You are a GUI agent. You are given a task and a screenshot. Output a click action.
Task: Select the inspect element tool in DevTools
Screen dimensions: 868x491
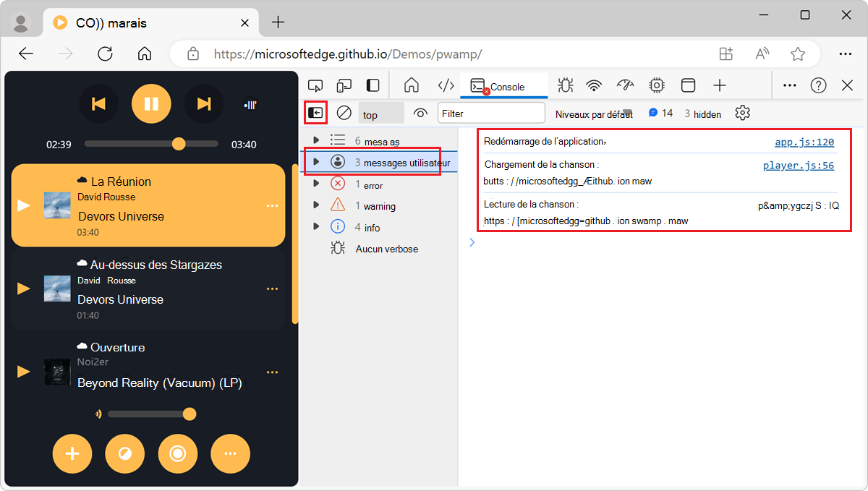[315, 85]
